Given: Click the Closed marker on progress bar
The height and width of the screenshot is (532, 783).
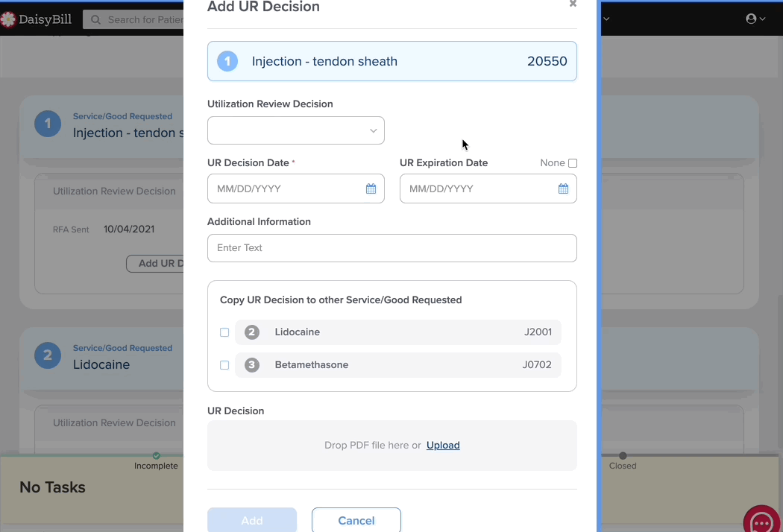Looking at the screenshot, I should [623, 456].
